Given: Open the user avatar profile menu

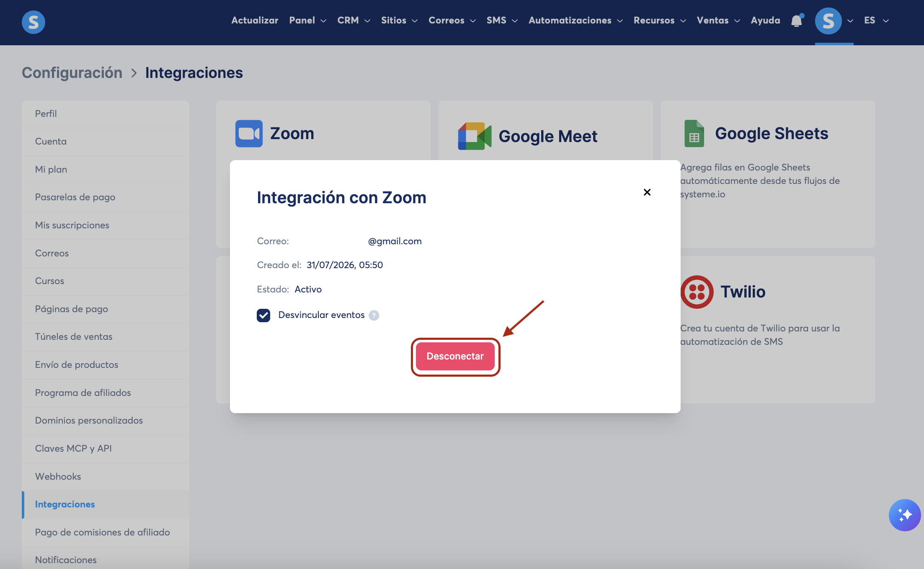Looking at the screenshot, I should [x=828, y=21].
